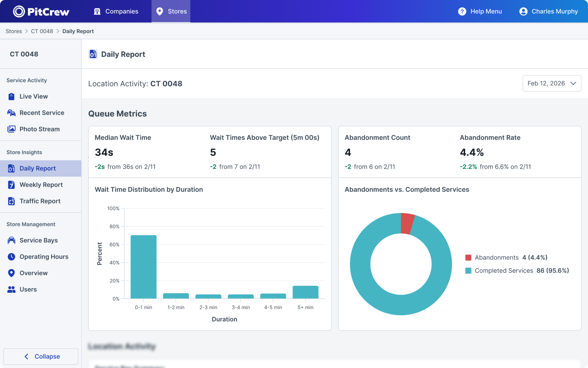The height and width of the screenshot is (368, 588).
Task: Click the Photo Stream picture icon
Action: [11, 129]
